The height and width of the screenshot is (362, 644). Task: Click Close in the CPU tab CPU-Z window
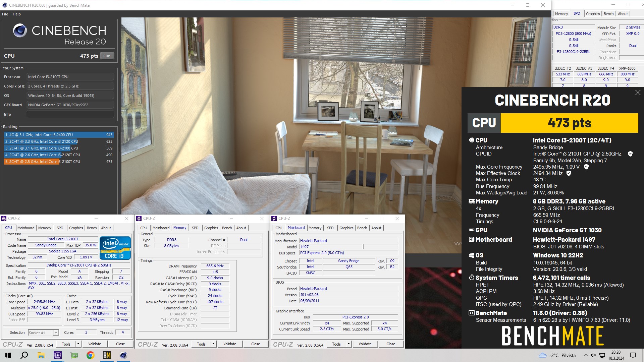120,344
